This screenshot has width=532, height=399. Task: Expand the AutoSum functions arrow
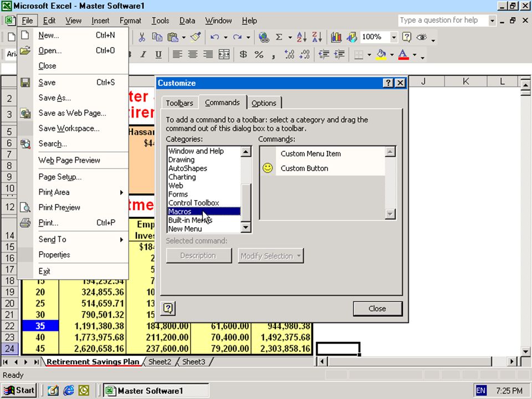click(290, 37)
